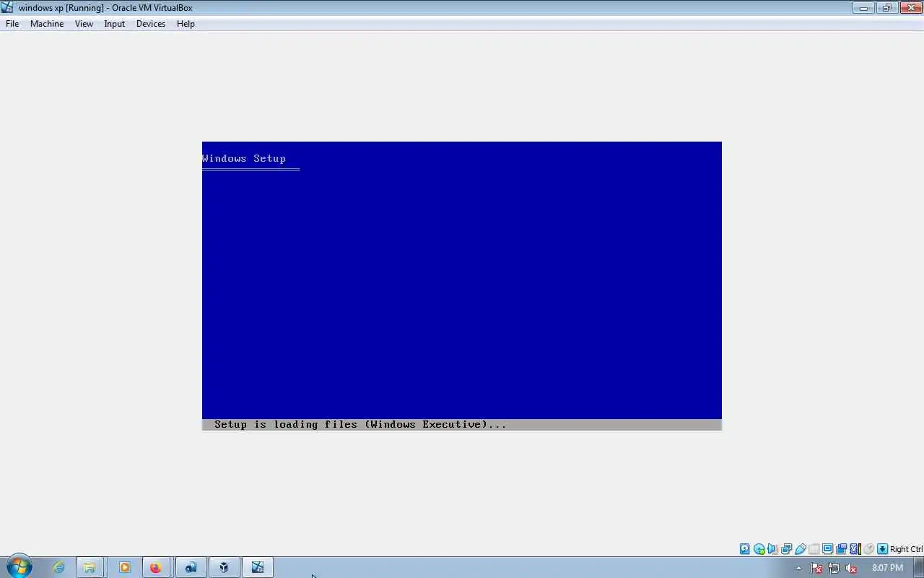Click the camera-and-globe taskbar app button

click(x=191, y=567)
